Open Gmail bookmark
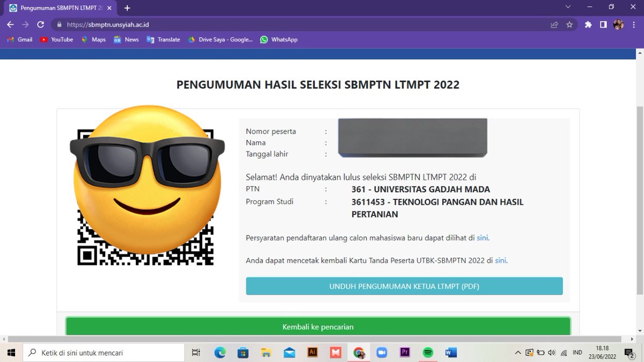 click(x=20, y=40)
